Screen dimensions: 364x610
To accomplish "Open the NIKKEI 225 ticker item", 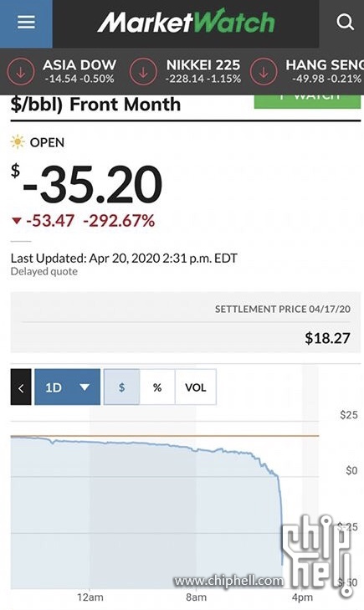I will (203, 71).
